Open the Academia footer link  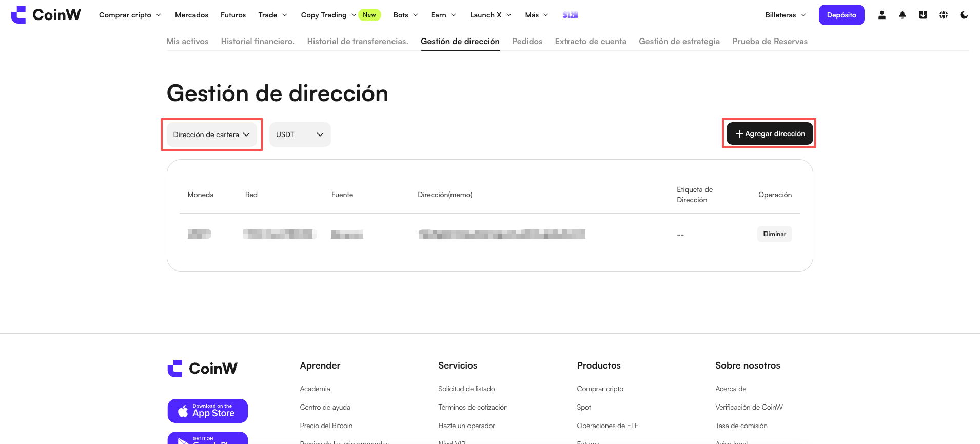coord(315,389)
